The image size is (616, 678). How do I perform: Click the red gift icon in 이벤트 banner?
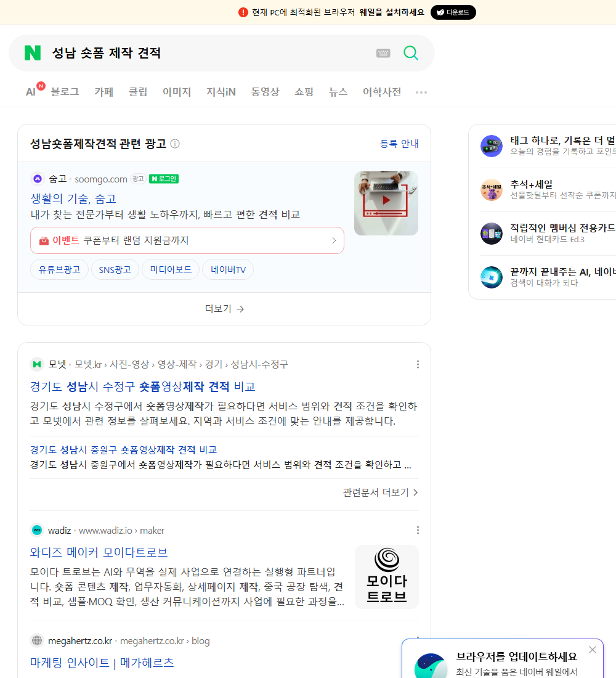tap(44, 240)
